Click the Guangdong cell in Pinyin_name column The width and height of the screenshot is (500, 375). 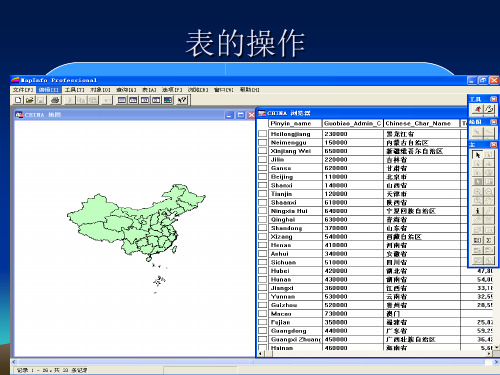click(295, 331)
